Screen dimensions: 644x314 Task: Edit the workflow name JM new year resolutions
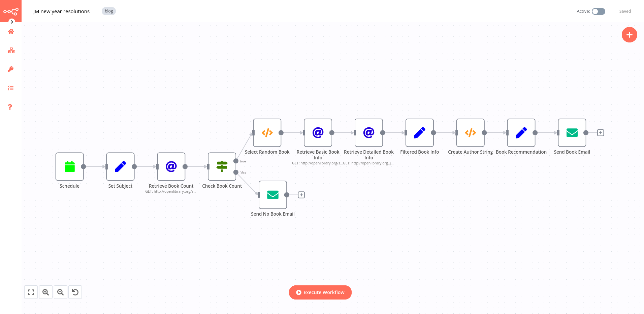coord(61,11)
